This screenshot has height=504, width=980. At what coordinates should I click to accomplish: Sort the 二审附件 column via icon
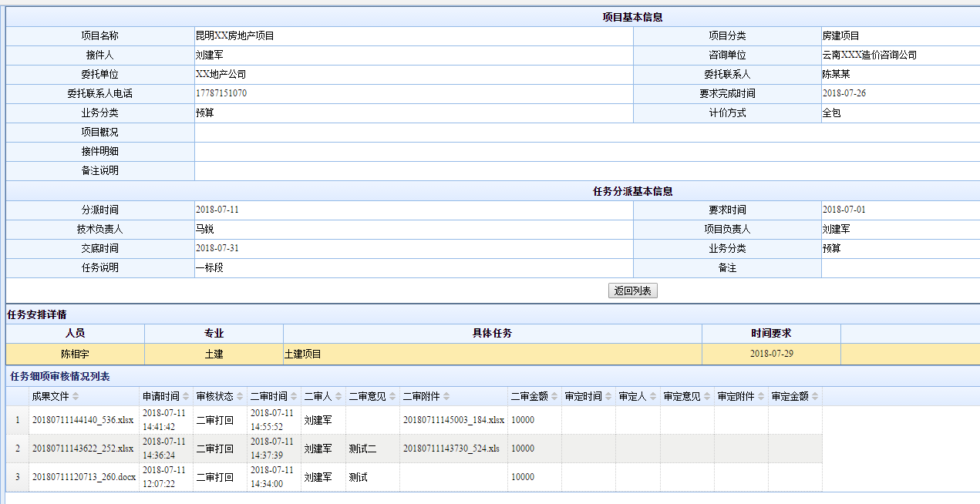pos(446,397)
